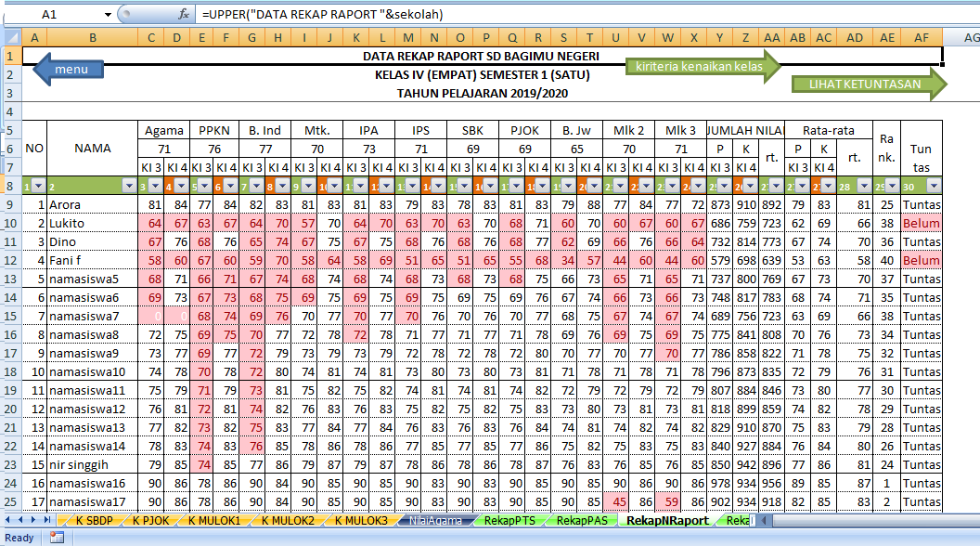The image size is (980, 546).
Task: Click cell KELAS IV (EMPAT) SEMESTER 1 (SATU)
Action: pos(482,75)
